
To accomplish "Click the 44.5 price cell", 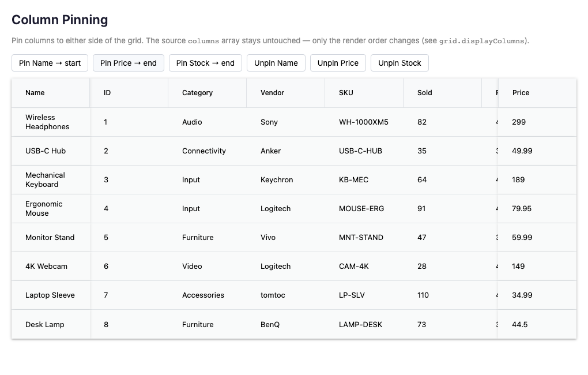I will [x=537, y=324].
